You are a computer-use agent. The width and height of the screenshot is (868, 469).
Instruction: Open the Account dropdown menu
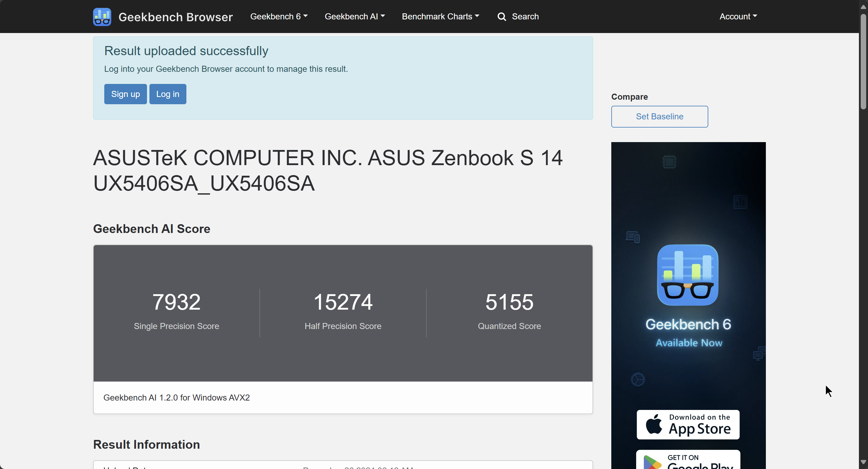click(x=738, y=16)
